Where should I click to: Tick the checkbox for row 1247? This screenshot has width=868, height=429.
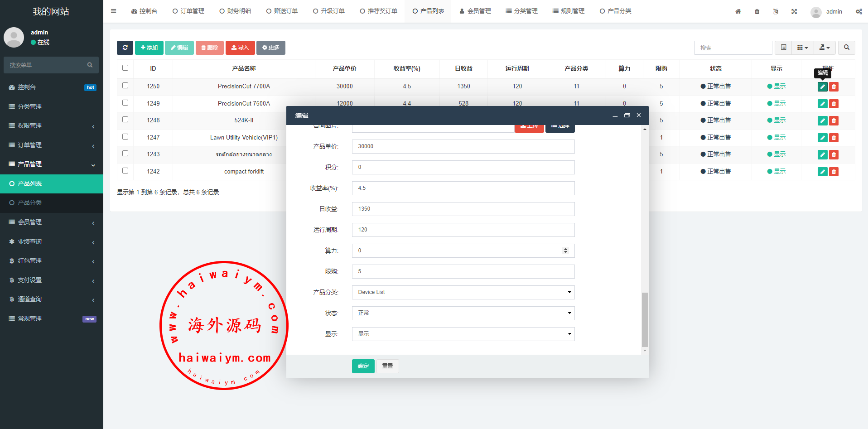pyautogui.click(x=125, y=137)
